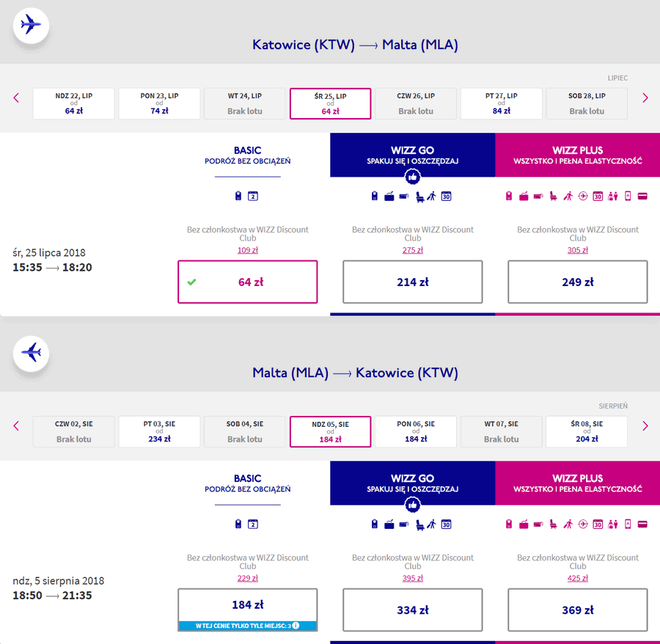Click WIZZ PLUS two-people seating icon, outbound
The image size is (660, 644).
pos(613,196)
